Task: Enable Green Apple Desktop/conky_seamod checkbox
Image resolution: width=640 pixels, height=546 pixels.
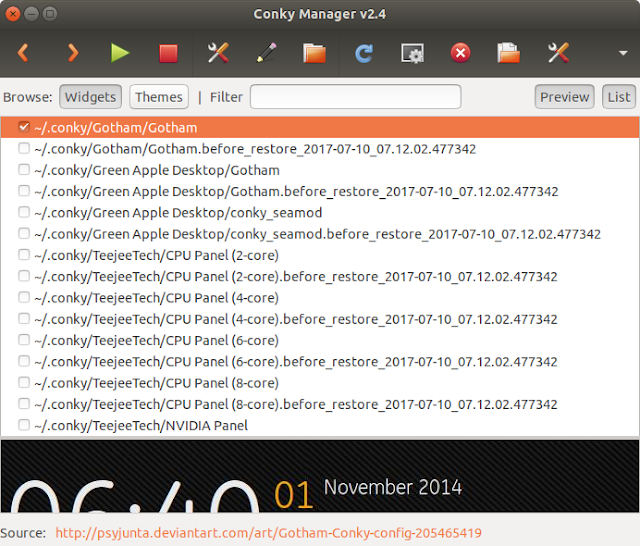Action: [24, 212]
